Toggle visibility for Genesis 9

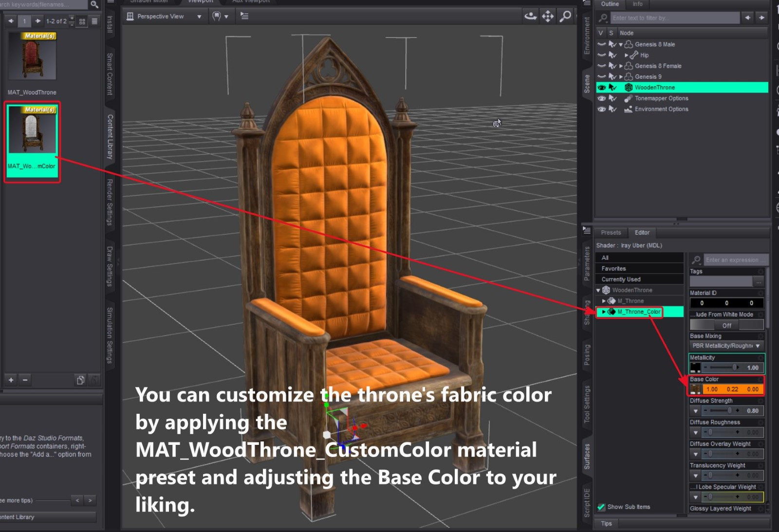(602, 76)
